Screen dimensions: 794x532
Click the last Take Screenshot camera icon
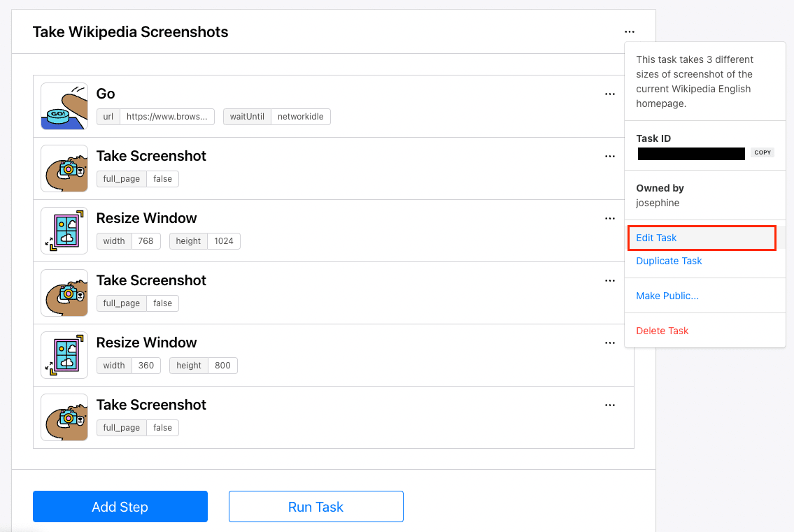(64, 417)
